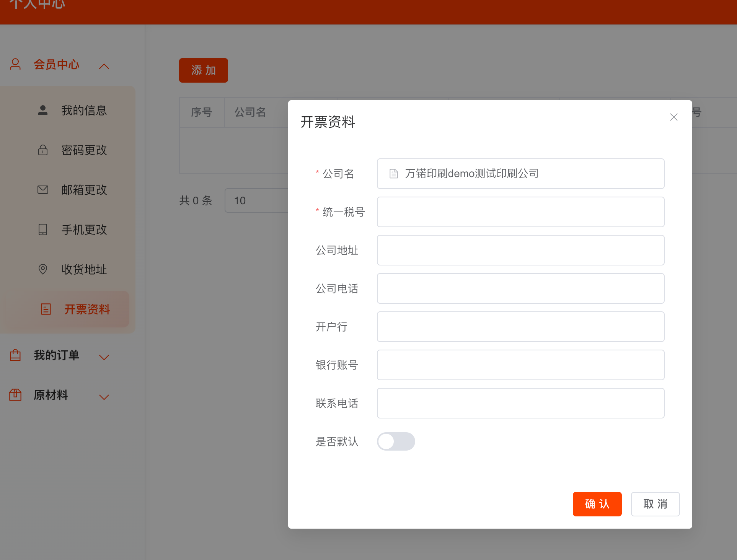Click the envelope icon for 邮箱更改

point(43,190)
